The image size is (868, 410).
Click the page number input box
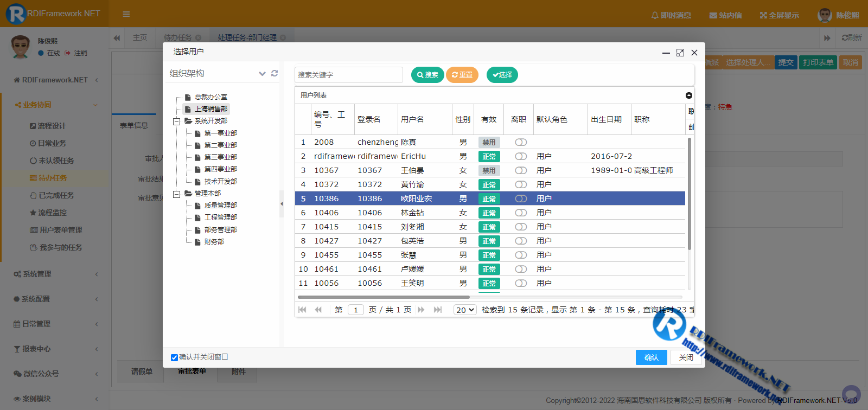point(355,310)
